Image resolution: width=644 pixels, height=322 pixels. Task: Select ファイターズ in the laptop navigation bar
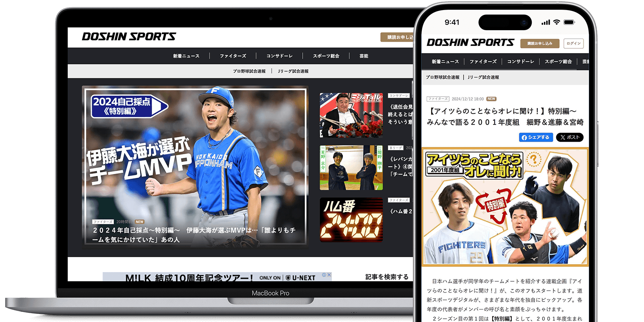233,56
